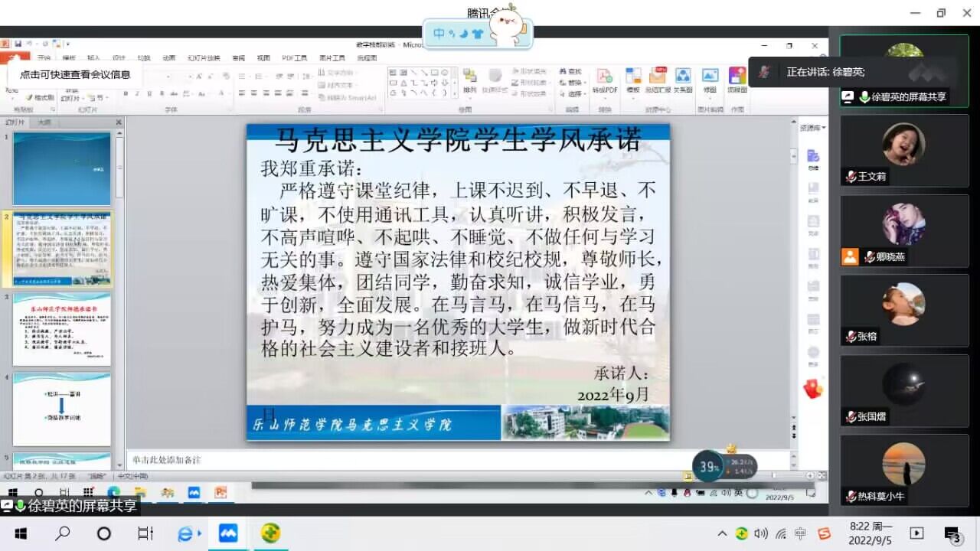Expand the 选择 dropdown in editing group
This screenshot has width=980, height=551.
[574, 94]
